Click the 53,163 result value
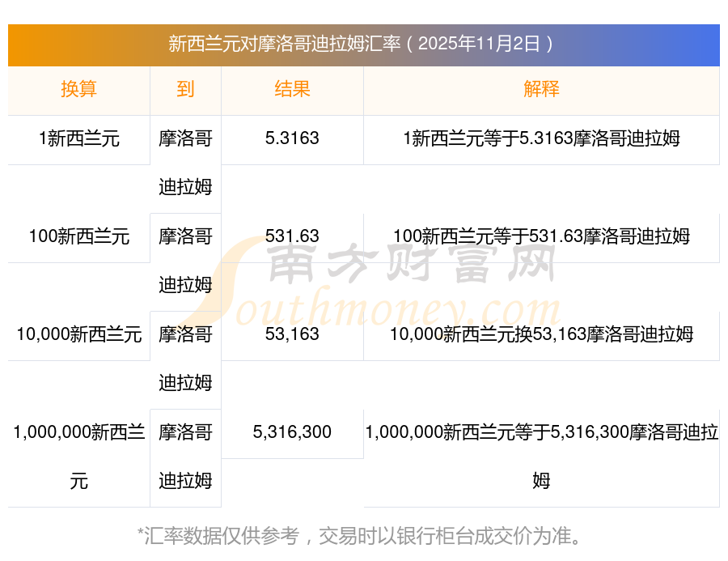This screenshot has height=561, width=728. click(292, 334)
